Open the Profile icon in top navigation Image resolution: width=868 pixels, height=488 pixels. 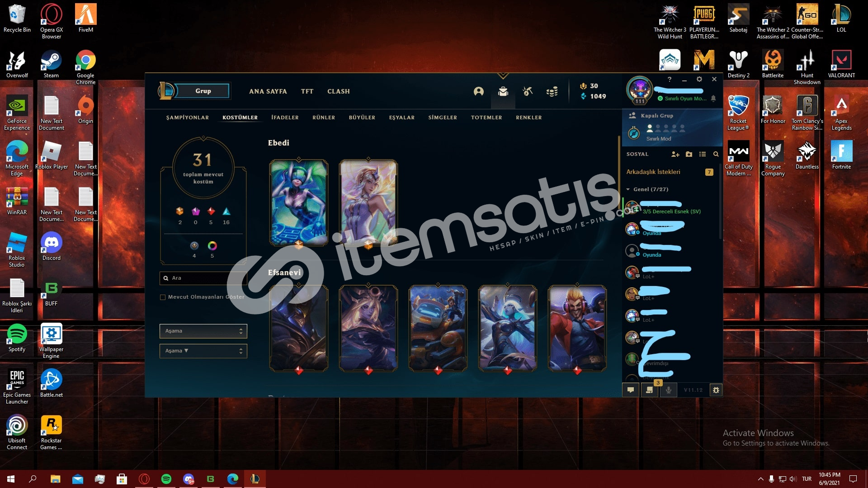479,92
